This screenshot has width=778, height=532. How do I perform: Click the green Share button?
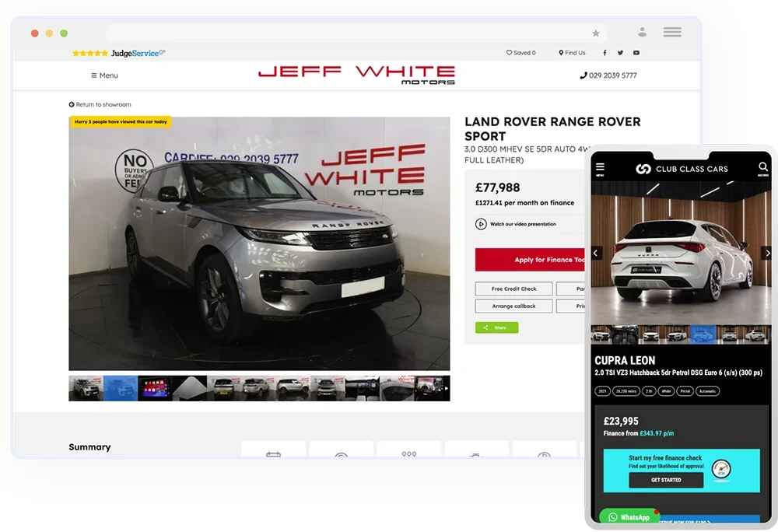(496, 327)
